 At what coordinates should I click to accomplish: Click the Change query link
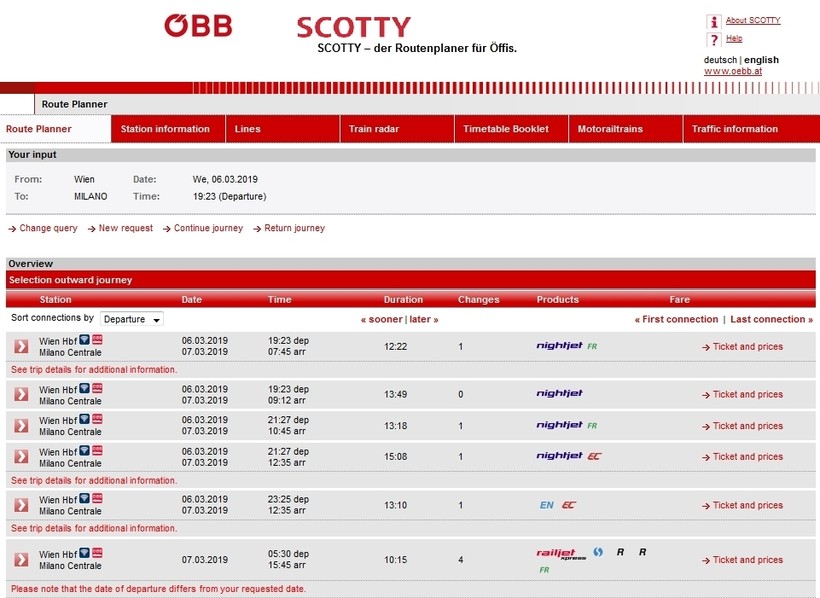pos(48,228)
